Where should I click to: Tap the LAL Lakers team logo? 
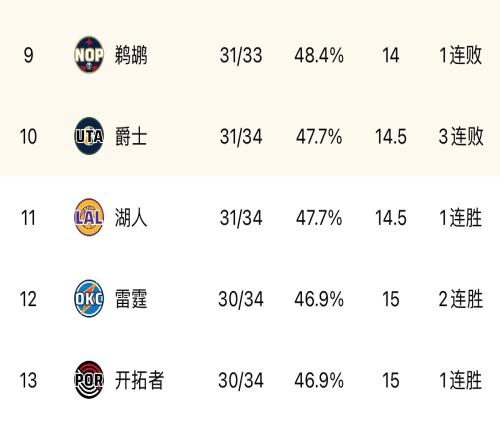(x=89, y=217)
